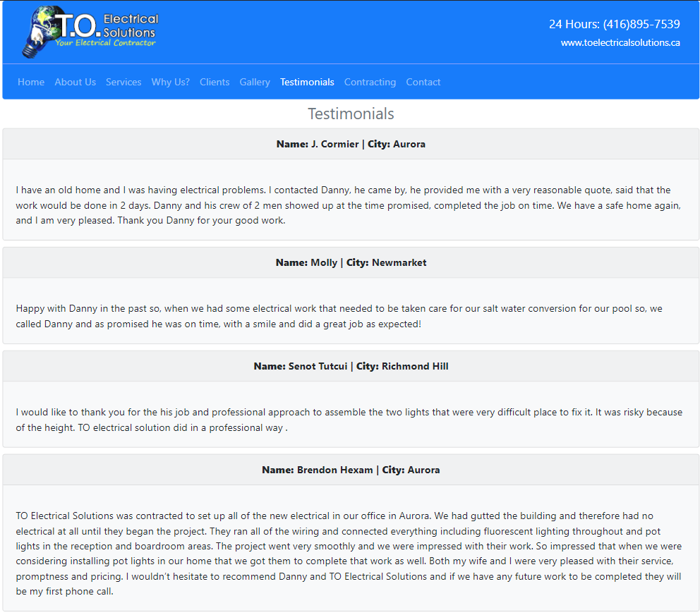Image resolution: width=700 pixels, height=615 pixels.
Task: Open the Contracting nav link
Action: [x=370, y=82]
